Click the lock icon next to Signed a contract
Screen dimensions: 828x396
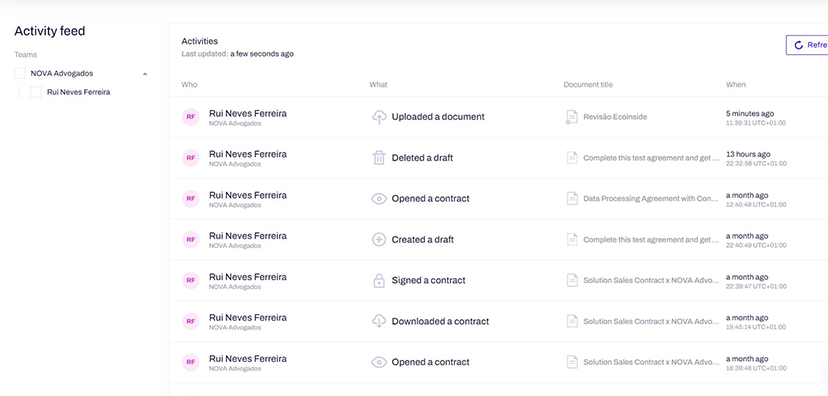[x=379, y=280]
